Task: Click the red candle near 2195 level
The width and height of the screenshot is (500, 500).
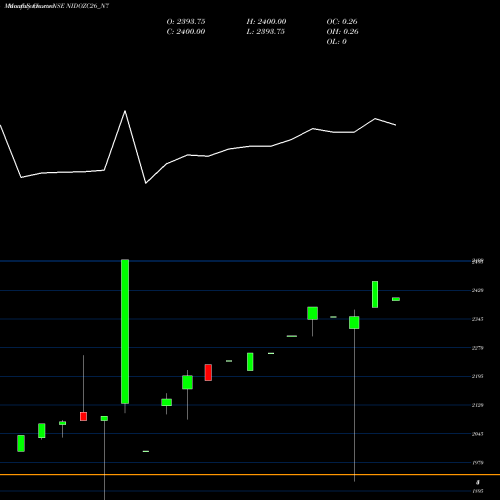Action: click(208, 372)
